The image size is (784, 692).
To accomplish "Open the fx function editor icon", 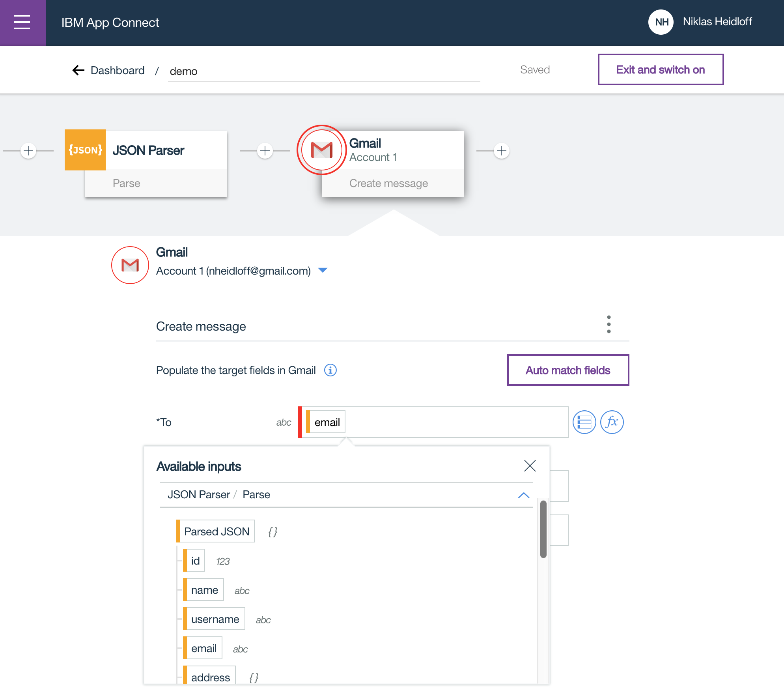I will click(x=612, y=422).
